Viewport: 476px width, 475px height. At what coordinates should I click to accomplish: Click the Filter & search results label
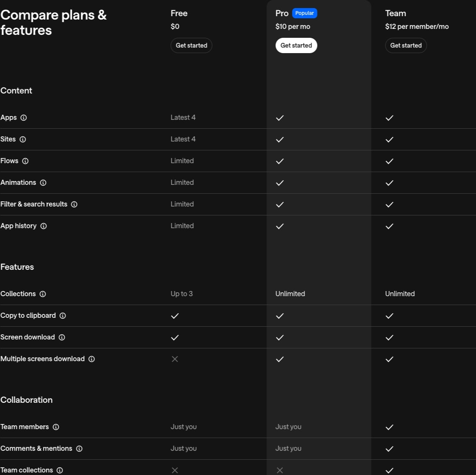(34, 204)
